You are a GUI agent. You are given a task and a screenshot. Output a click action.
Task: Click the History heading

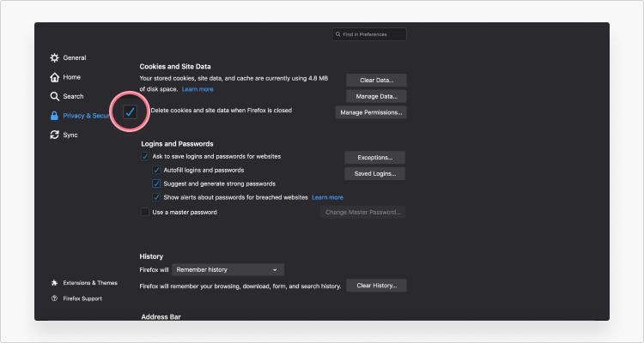tap(151, 256)
